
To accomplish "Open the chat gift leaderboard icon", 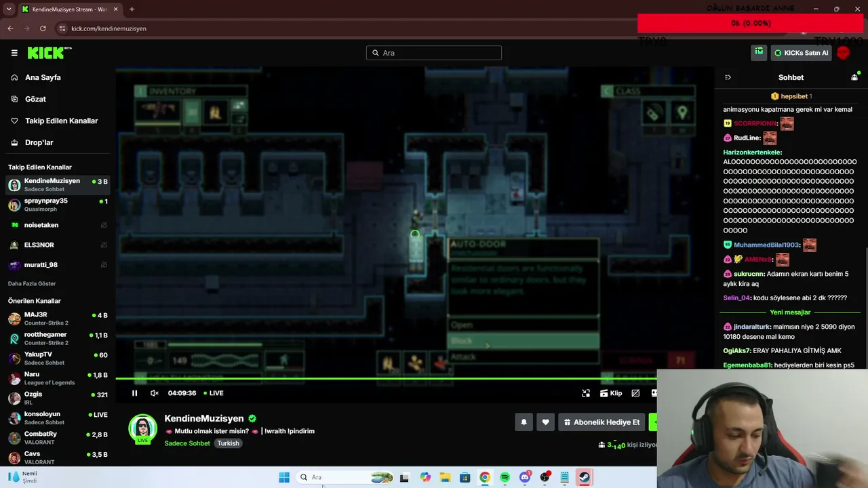I will (854, 77).
